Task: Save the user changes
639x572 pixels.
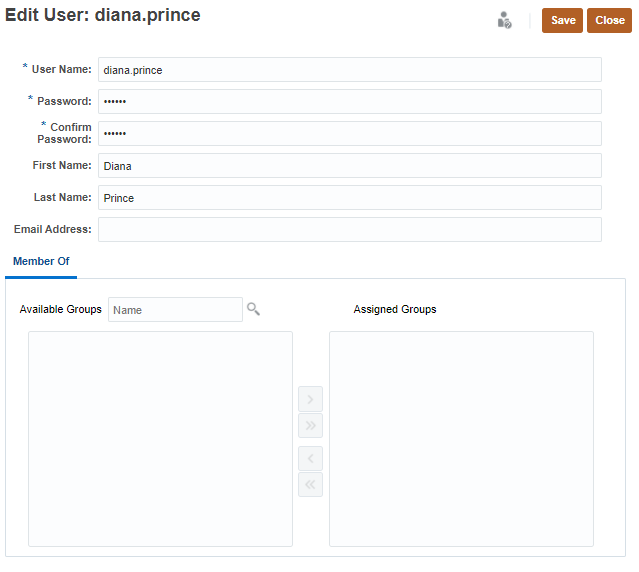Action: [x=562, y=20]
